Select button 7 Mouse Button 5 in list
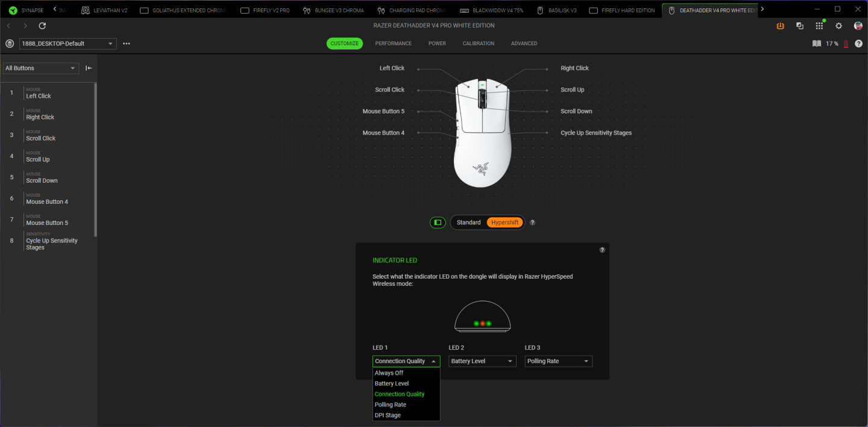The height and width of the screenshot is (427, 868). [47, 220]
